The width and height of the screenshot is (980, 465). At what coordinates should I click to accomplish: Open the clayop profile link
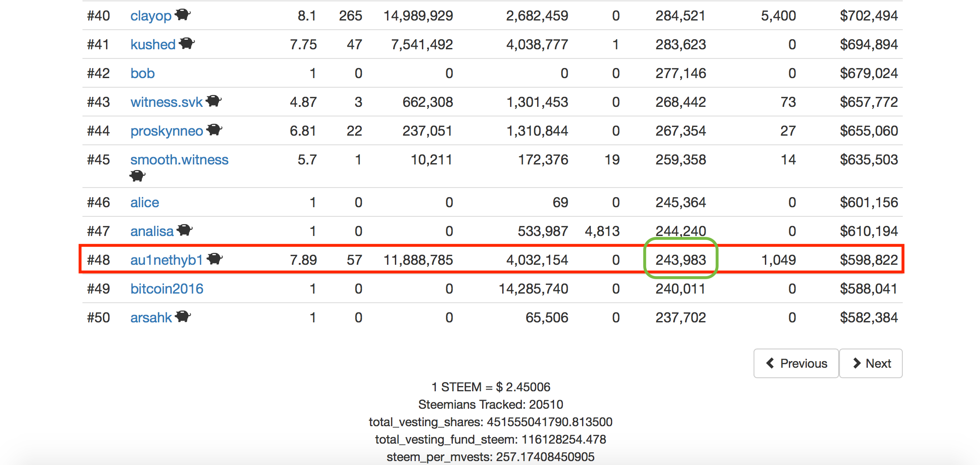point(151,16)
